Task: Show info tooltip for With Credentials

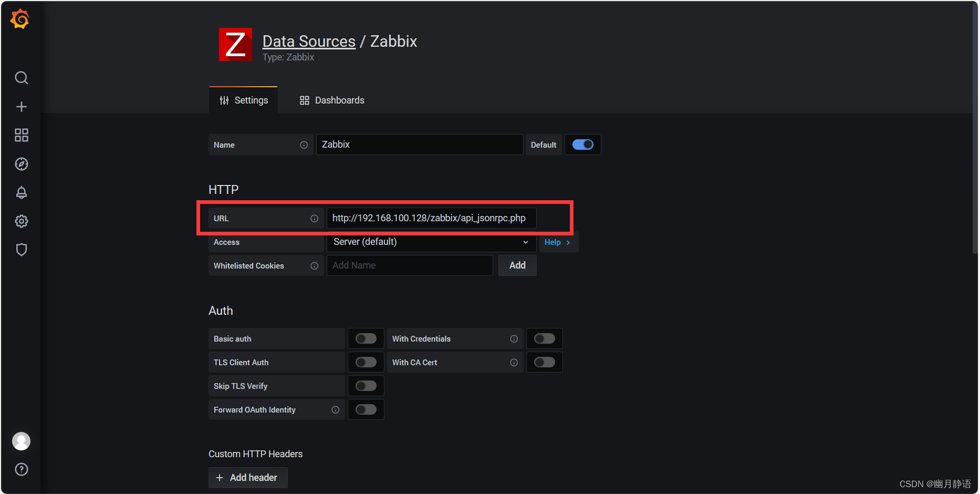Action: [x=514, y=339]
